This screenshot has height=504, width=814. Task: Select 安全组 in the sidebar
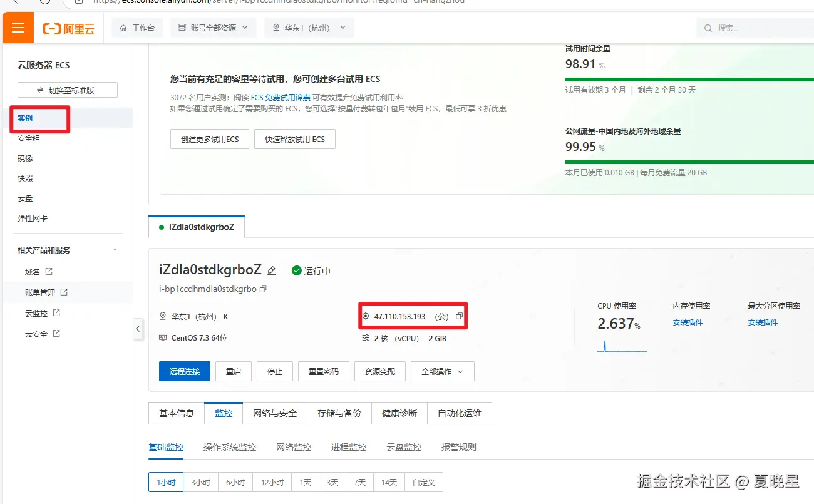point(29,138)
